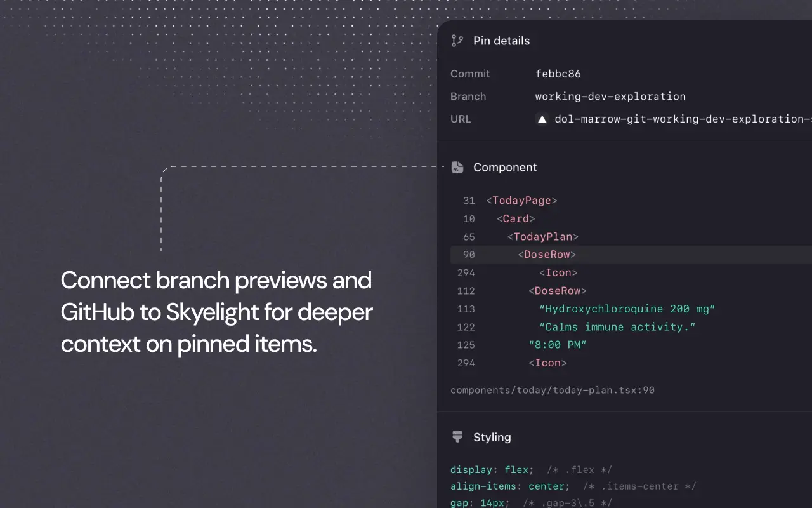This screenshot has width=812, height=508.
Task: Click the Styling paintbrush icon
Action: click(457, 437)
